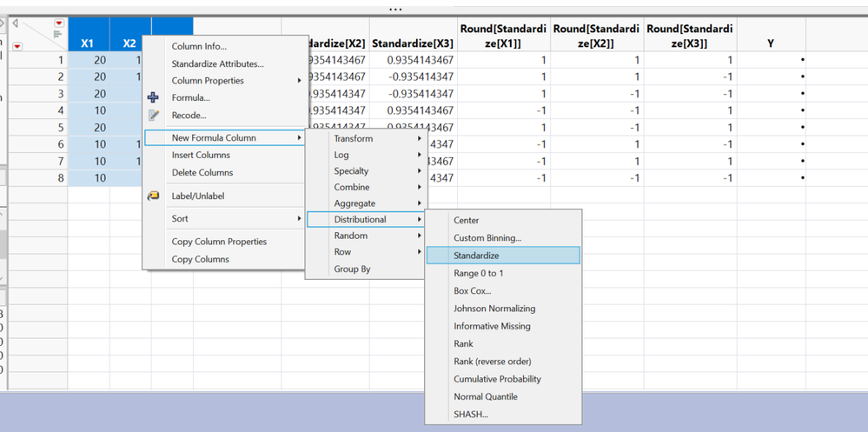Open Column Info... from context menu

tap(199, 47)
